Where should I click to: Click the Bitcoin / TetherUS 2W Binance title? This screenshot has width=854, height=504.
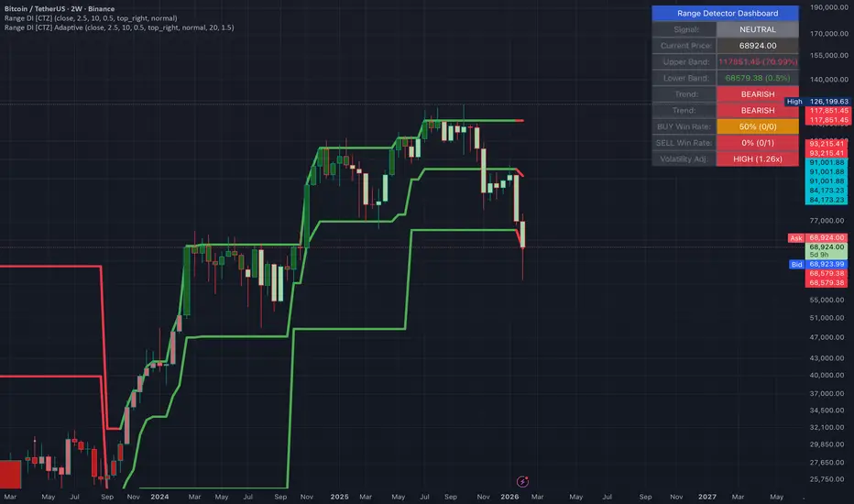coord(60,9)
